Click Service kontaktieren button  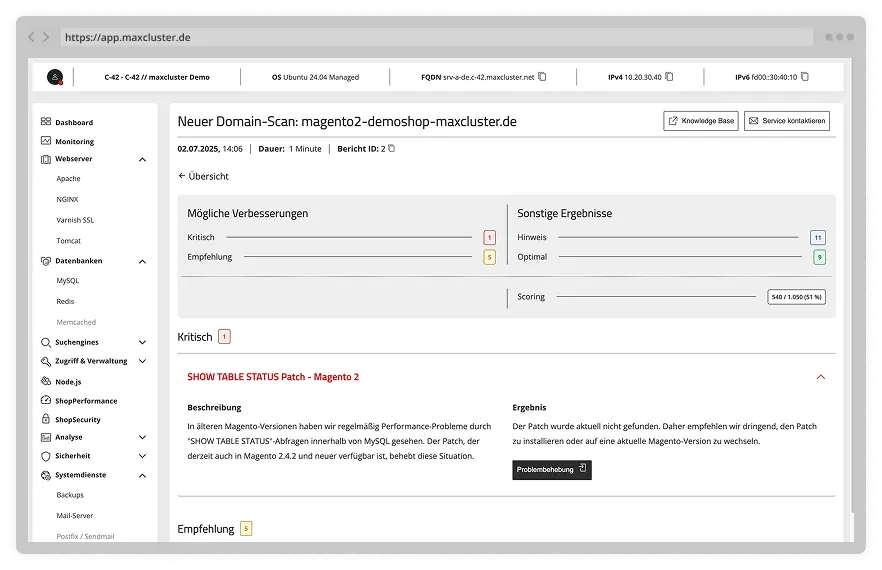point(787,121)
